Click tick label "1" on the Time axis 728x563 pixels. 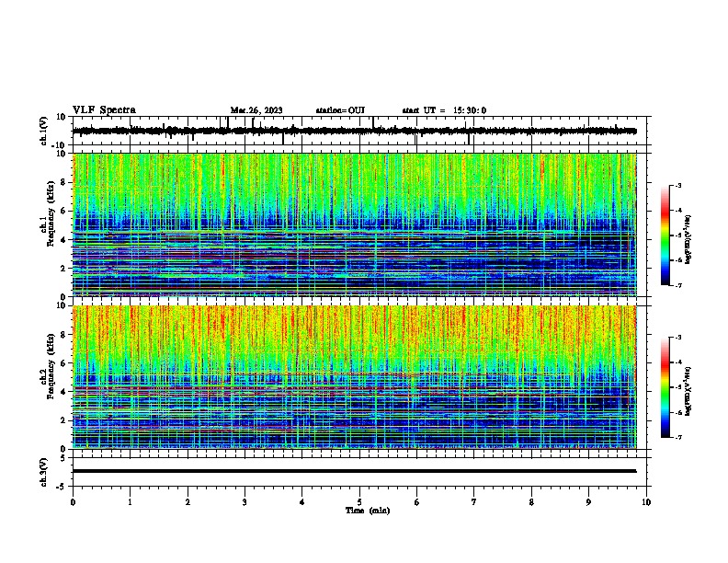point(130,502)
